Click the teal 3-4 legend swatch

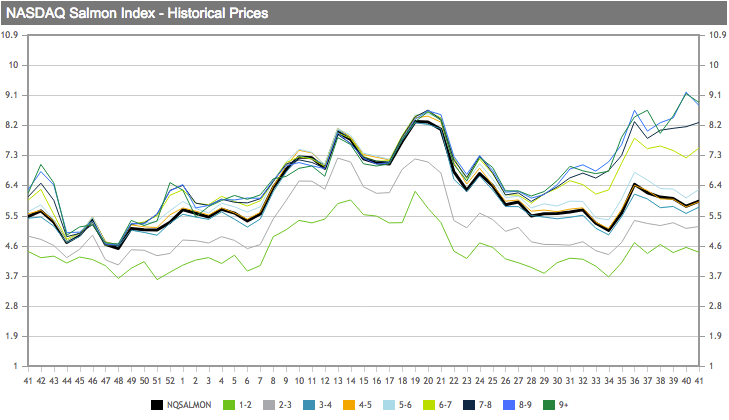pos(309,405)
